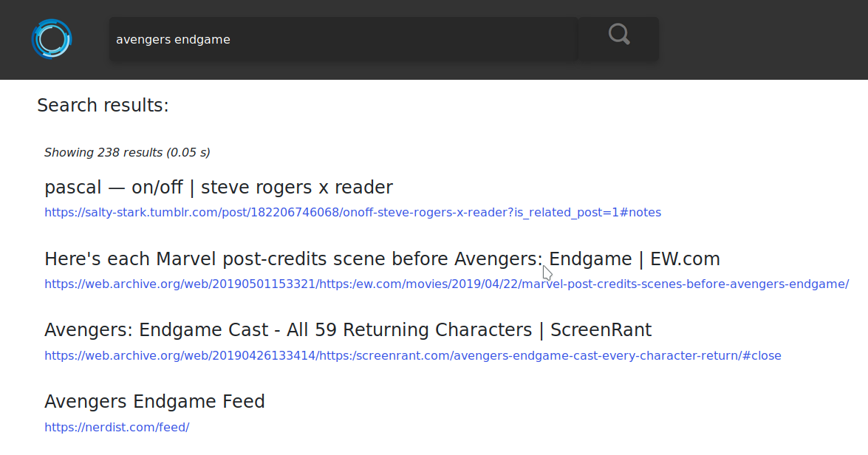Click the blue circular logo
Viewport: 868px width, 455px height.
tap(52, 38)
